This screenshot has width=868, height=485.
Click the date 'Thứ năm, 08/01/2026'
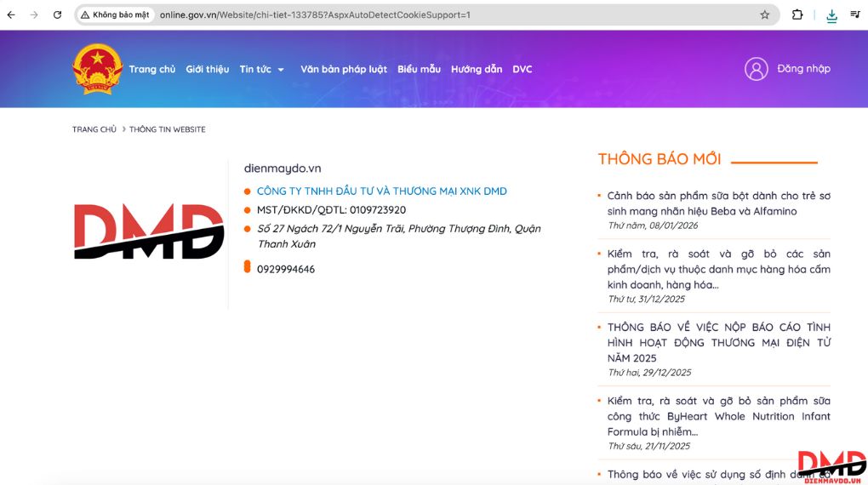tap(653, 225)
